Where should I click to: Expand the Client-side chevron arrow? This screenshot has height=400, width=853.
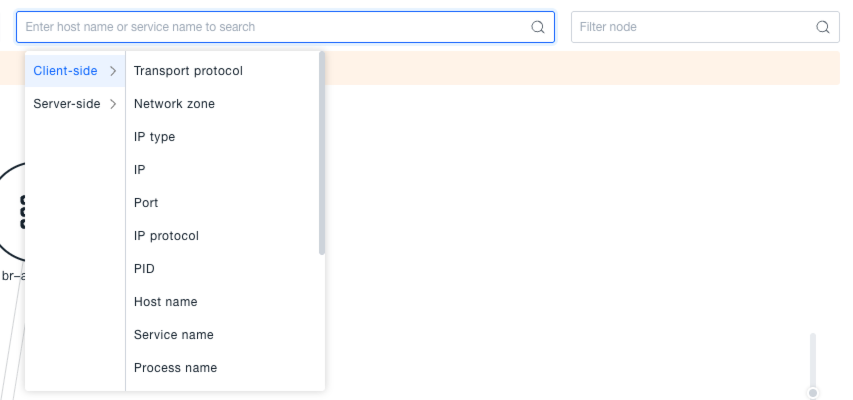pyautogui.click(x=113, y=71)
